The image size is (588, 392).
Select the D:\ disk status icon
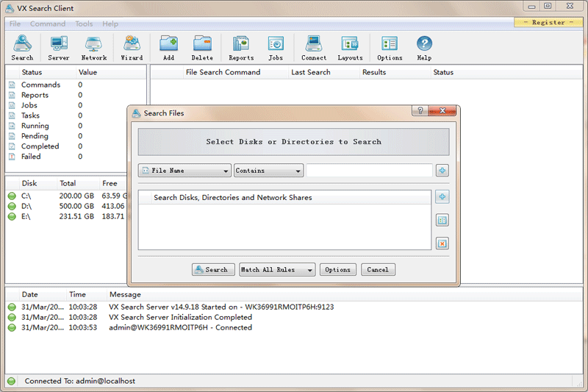tap(12, 206)
